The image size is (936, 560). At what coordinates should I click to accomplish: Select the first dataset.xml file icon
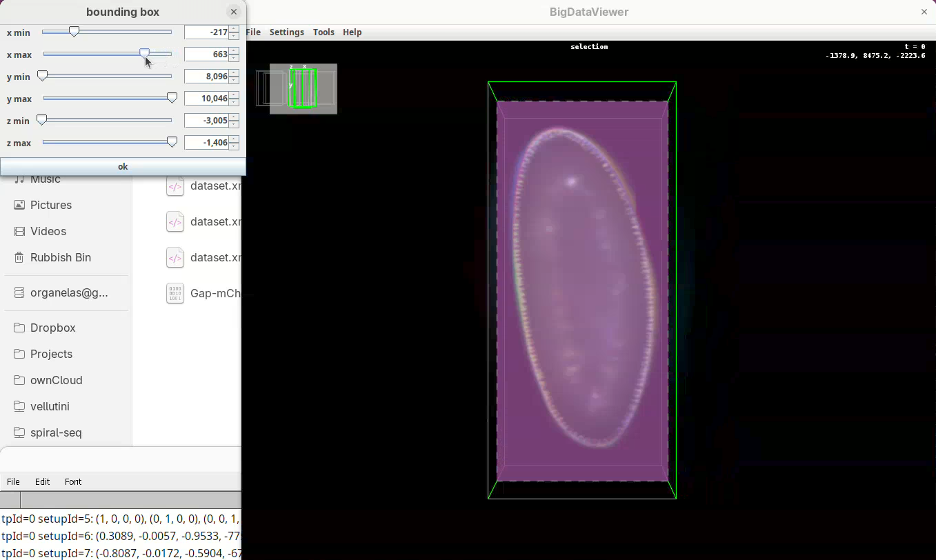pos(175,186)
